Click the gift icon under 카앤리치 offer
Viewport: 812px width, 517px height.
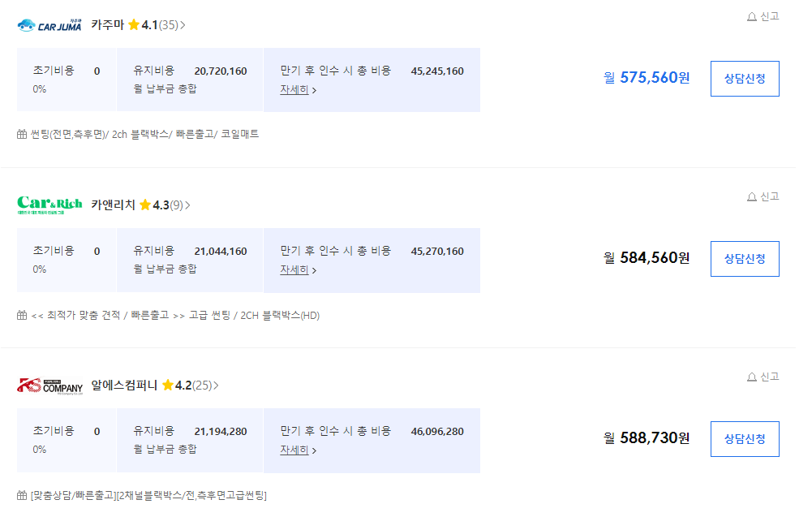[x=22, y=315]
